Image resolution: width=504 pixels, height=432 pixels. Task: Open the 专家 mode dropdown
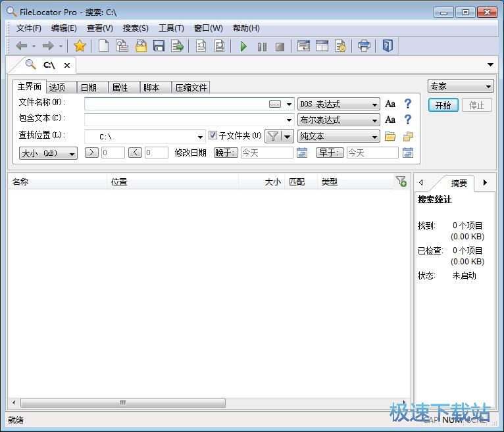(x=488, y=87)
